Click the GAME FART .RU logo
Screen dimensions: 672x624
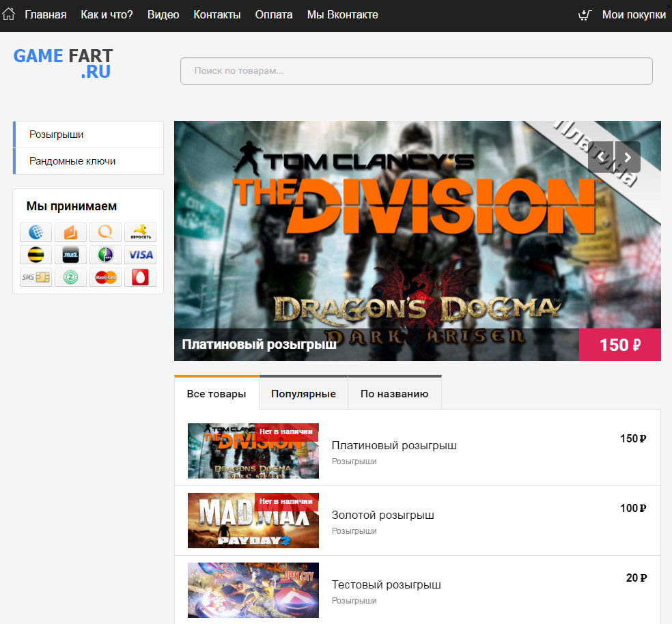[63, 63]
